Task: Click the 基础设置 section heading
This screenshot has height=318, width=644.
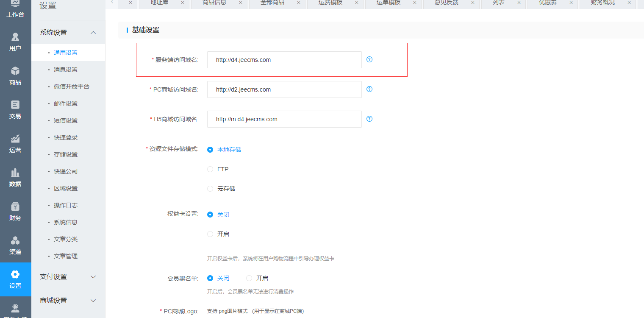Action: (x=146, y=30)
